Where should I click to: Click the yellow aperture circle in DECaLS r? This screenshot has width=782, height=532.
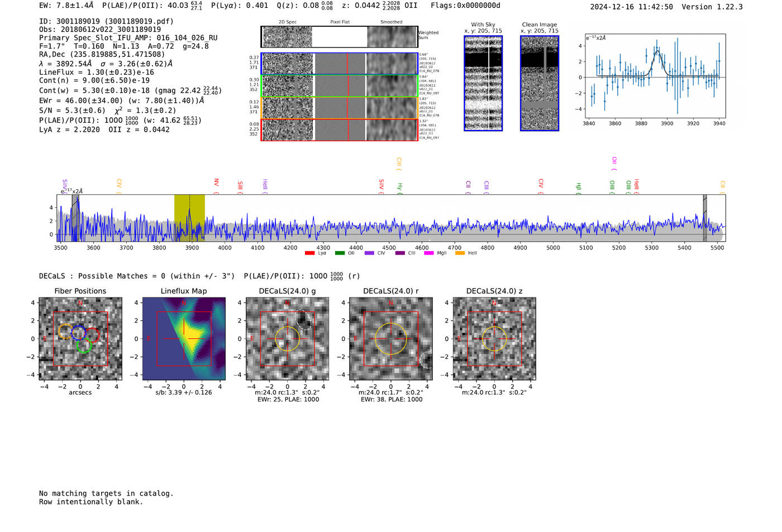pos(391,338)
